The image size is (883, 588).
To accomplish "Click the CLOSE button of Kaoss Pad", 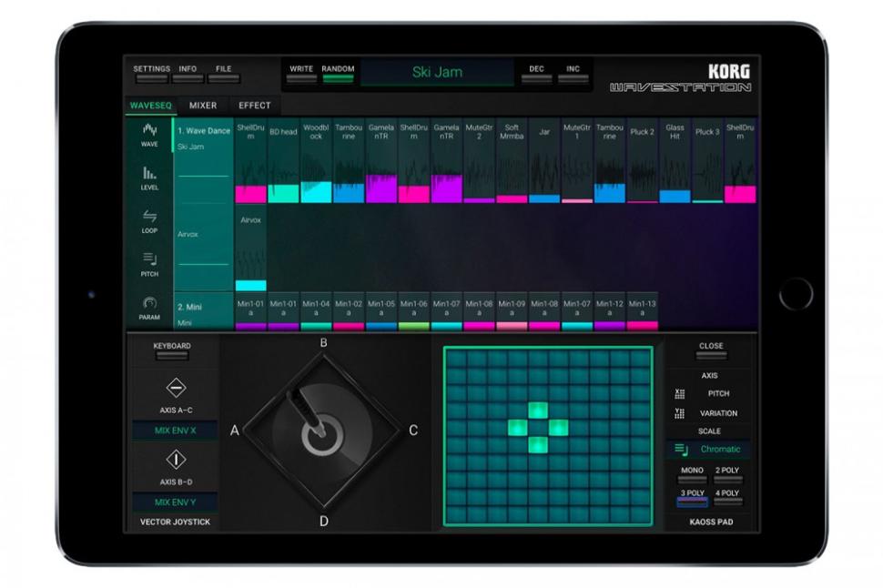I will point(711,350).
